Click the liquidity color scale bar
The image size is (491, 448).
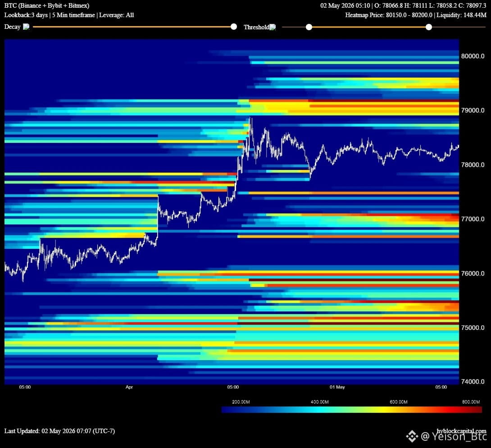pos(352,410)
